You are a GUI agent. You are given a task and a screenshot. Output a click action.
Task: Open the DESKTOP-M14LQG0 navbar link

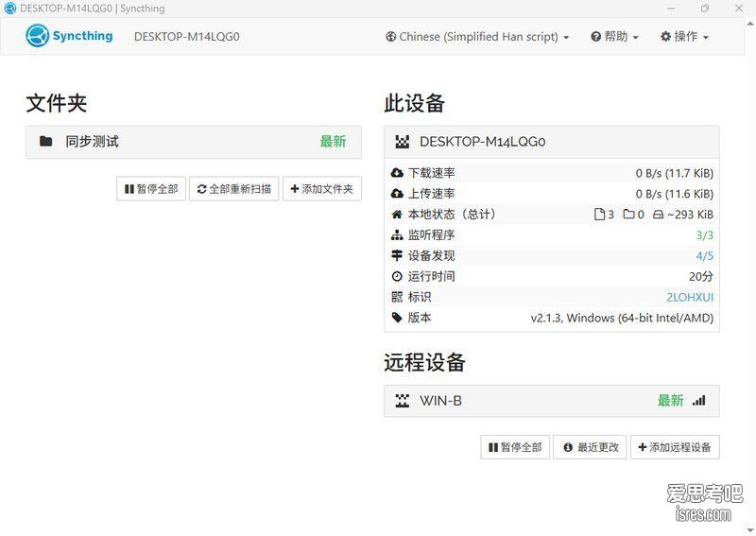coord(186,37)
